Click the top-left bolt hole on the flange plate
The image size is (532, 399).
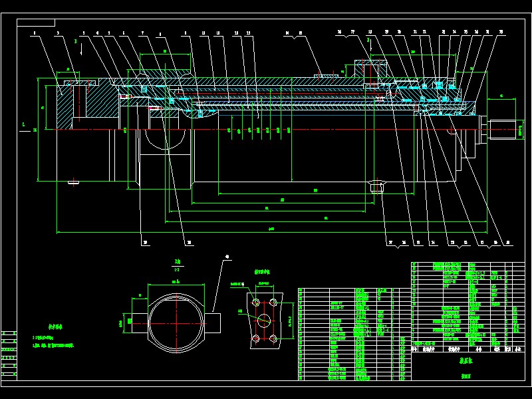point(255,303)
